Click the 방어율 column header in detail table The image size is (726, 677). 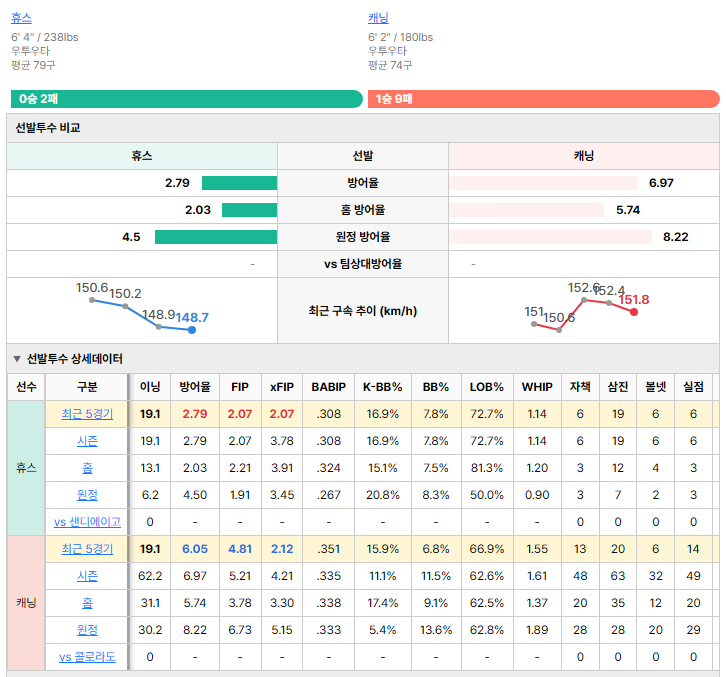point(195,387)
